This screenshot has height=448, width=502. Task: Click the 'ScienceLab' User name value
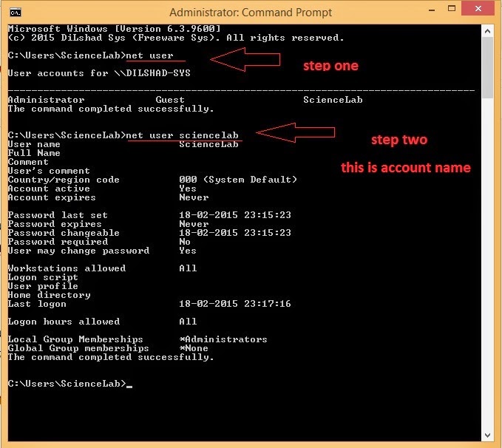(x=208, y=144)
